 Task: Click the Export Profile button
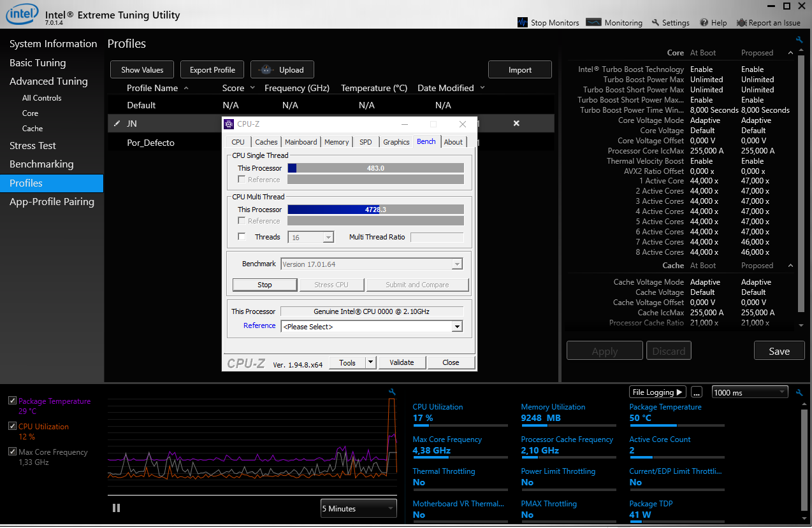point(212,70)
